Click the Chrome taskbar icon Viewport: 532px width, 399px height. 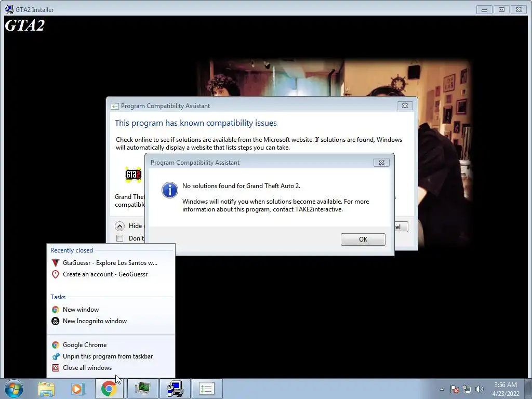(109, 389)
